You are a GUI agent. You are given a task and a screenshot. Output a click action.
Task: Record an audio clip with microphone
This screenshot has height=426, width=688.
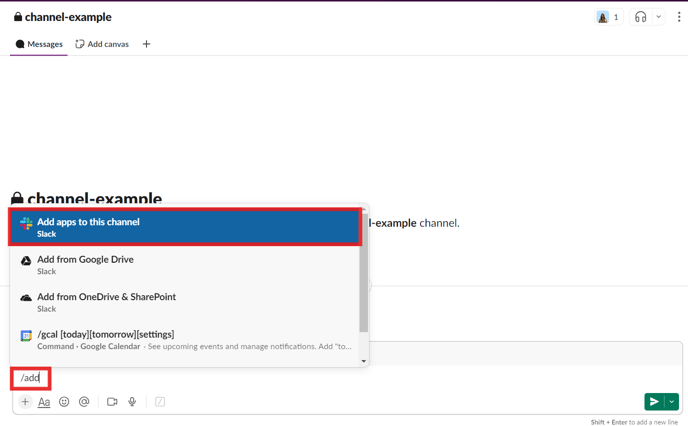pyautogui.click(x=132, y=402)
